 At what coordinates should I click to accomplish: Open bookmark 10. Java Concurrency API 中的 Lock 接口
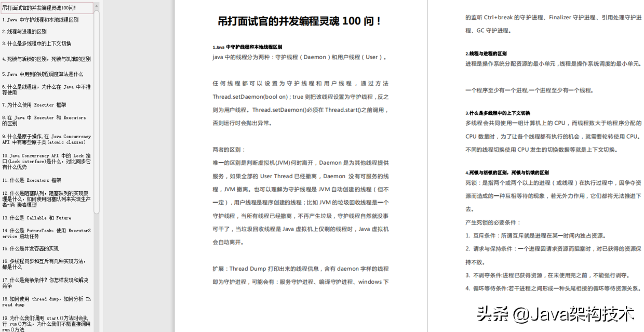pyautogui.click(x=46, y=161)
